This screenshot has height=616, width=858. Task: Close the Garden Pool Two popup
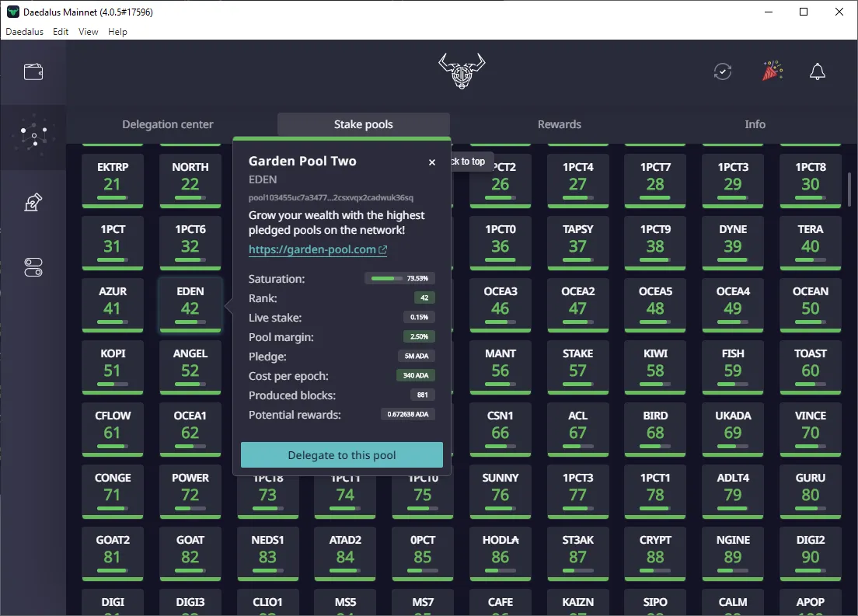tap(432, 162)
